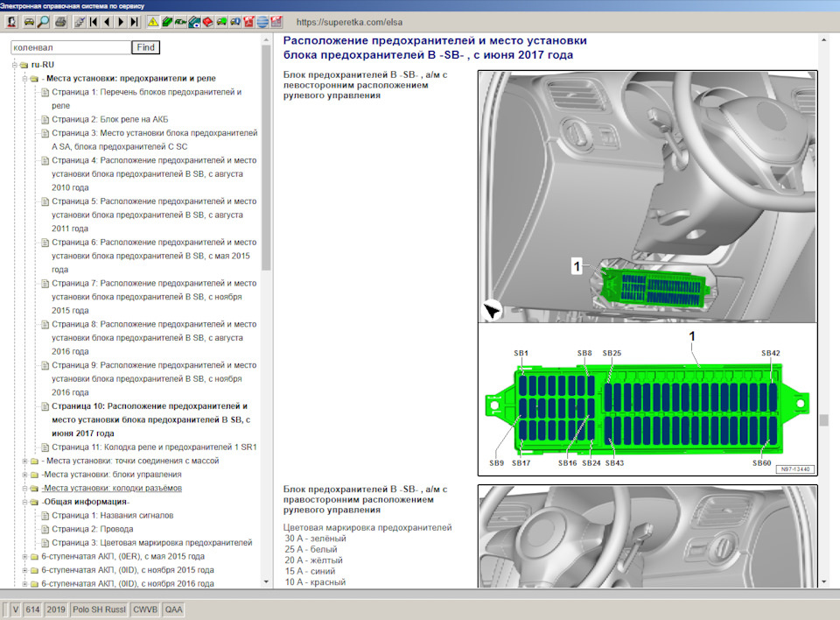Open vehicle selection car icon

[30, 22]
